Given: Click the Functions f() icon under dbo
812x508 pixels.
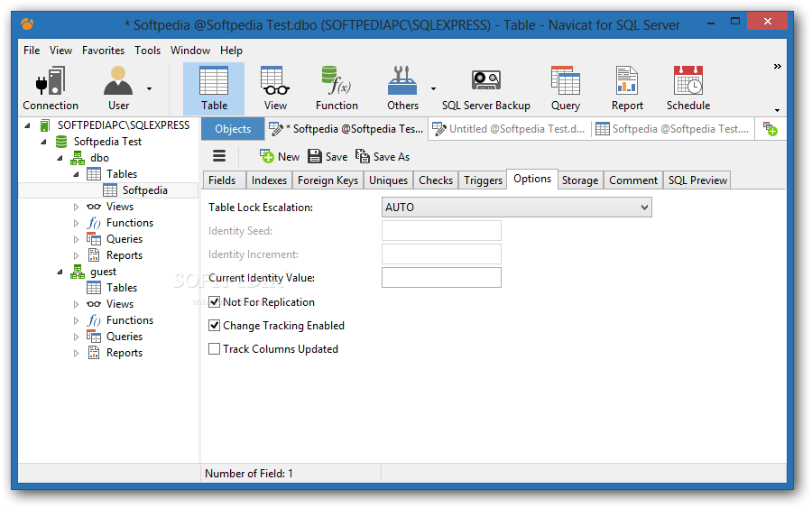Looking at the screenshot, I should tap(94, 223).
